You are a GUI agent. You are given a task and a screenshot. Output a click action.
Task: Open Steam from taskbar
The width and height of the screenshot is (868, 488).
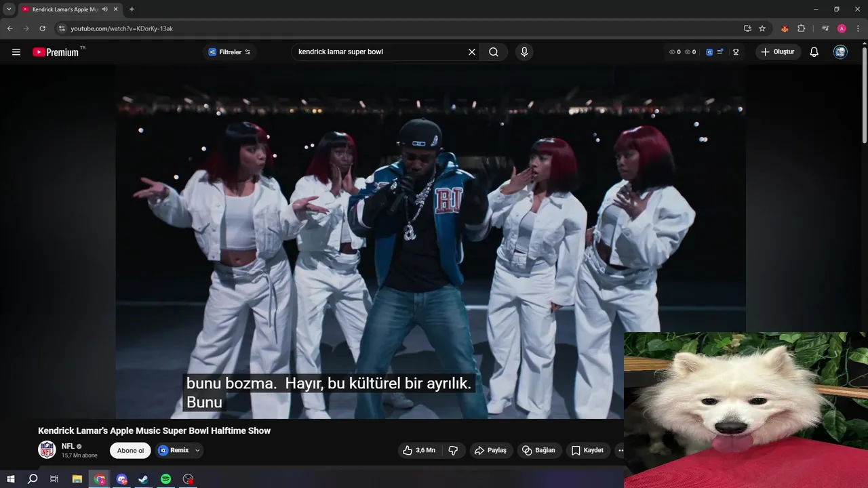(x=144, y=479)
